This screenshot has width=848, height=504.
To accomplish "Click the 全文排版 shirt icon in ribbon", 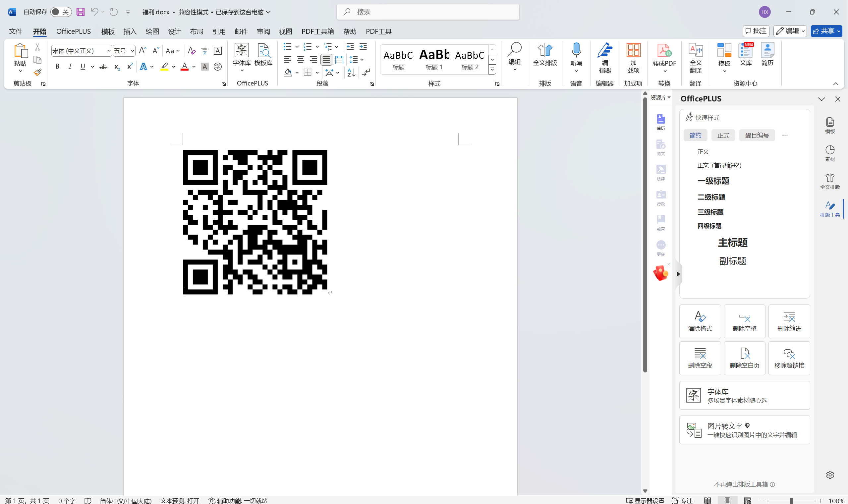I will (x=545, y=54).
